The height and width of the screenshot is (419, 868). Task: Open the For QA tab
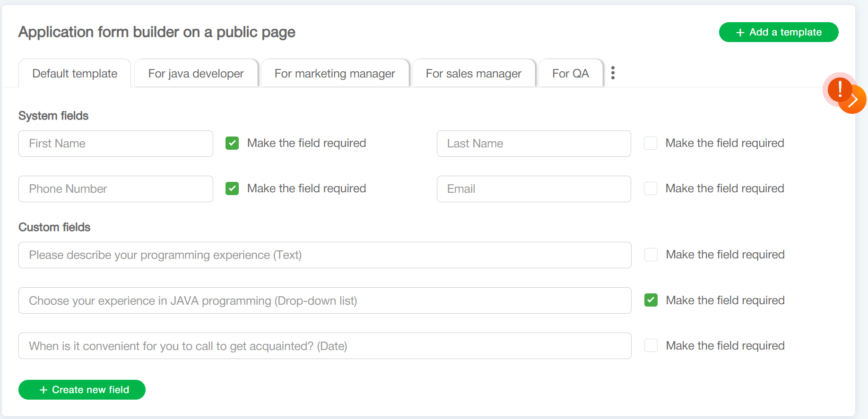click(570, 74)
